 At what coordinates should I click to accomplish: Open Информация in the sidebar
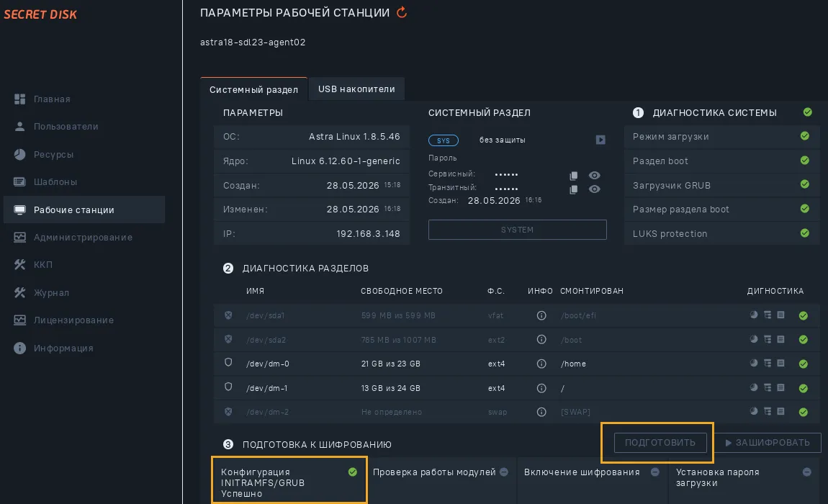coord(54,348)
